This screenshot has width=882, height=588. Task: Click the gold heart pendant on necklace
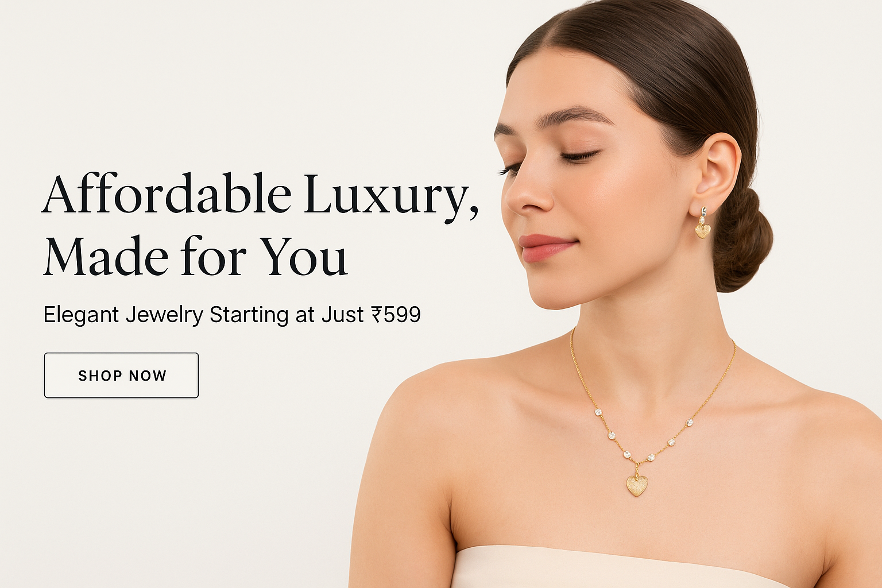pyautogui.click(x=637, y=485)
